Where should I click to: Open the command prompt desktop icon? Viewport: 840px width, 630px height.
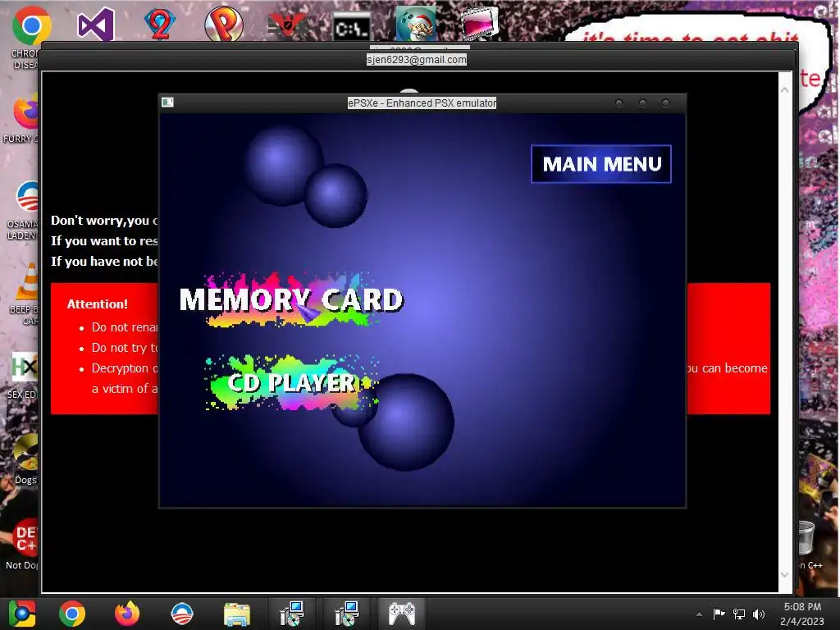click(x=351, y=27)
